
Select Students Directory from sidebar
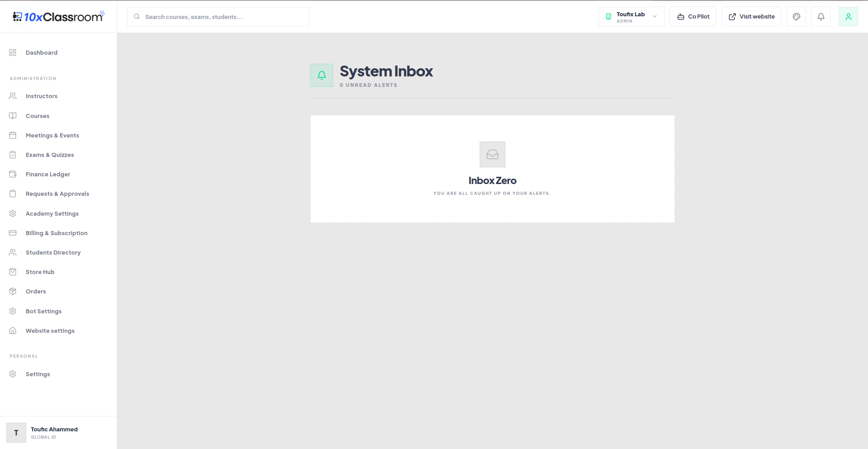(58, 252)
